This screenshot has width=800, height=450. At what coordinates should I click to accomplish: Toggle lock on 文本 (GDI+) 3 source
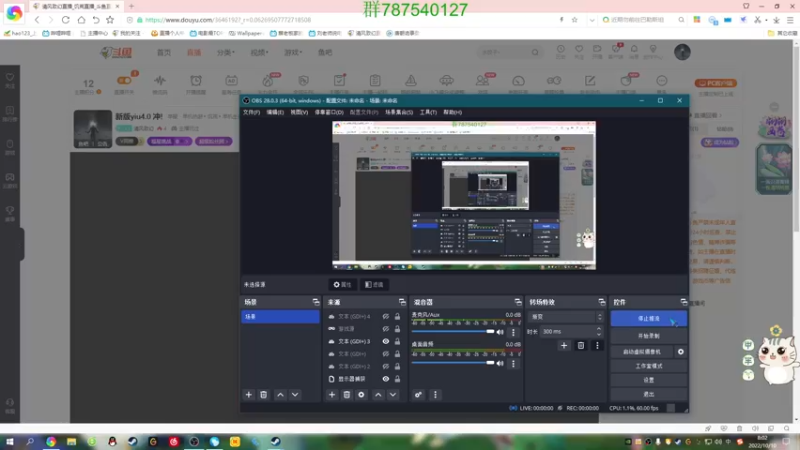point(397,341)
